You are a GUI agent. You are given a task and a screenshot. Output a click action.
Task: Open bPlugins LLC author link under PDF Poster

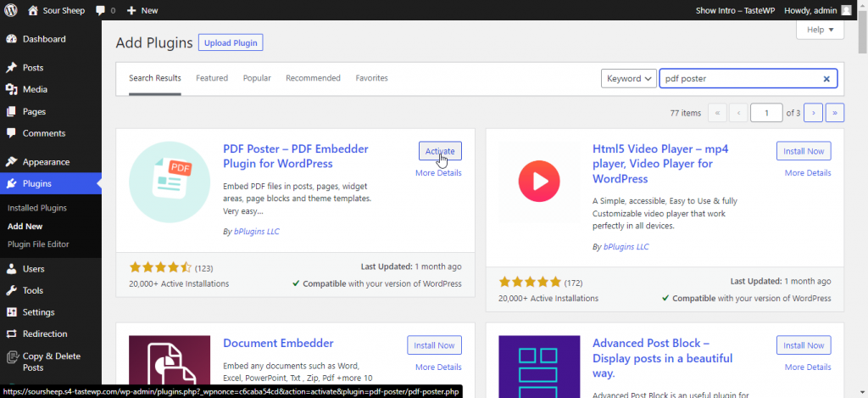[256, 232]
